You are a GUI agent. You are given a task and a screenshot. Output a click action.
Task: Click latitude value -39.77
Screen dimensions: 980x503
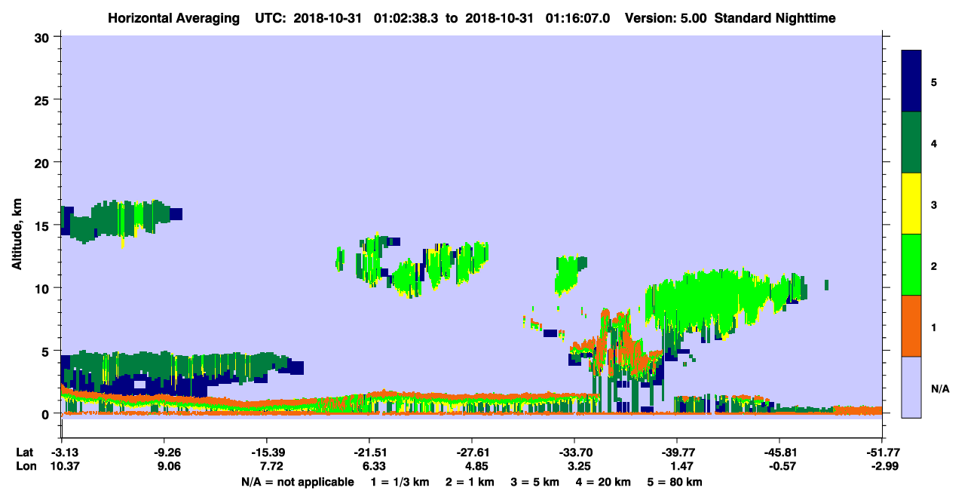[677, 452]
